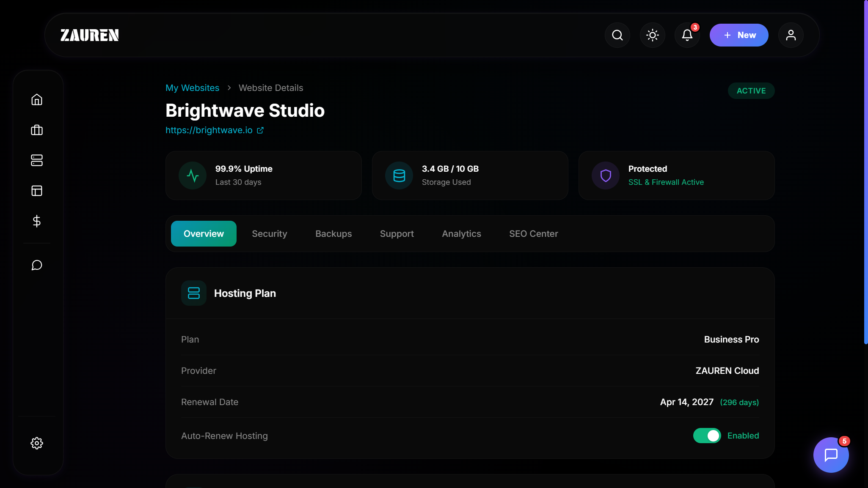
Task: Open the server sidebar icon
Action: (37, 160)
